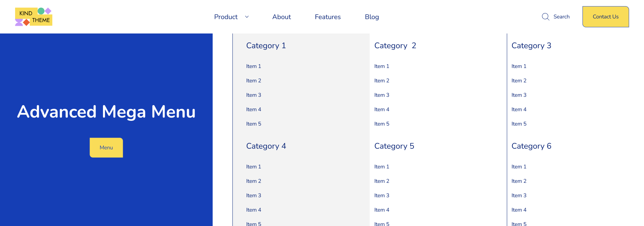Open the Product menu
Viewport: 644px width, 226px height.
pos(226,17)
